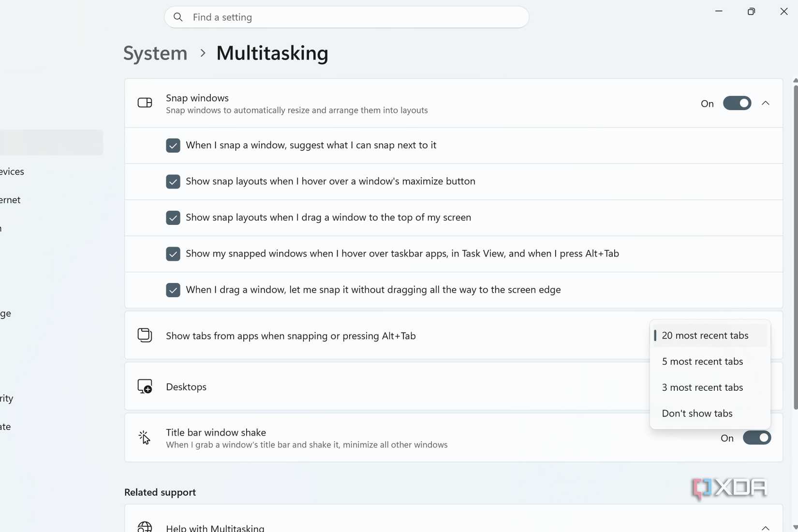
Task: Click the window shake description text
Action: [307, 445]
